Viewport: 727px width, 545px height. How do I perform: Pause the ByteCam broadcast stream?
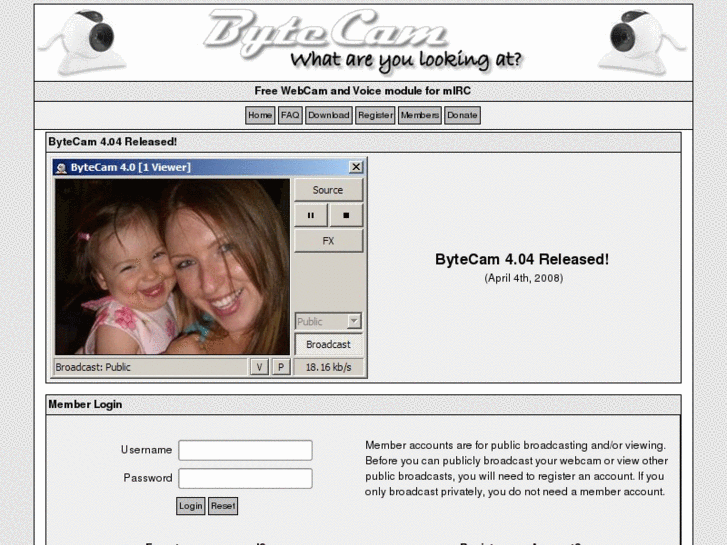pos(311,215)
